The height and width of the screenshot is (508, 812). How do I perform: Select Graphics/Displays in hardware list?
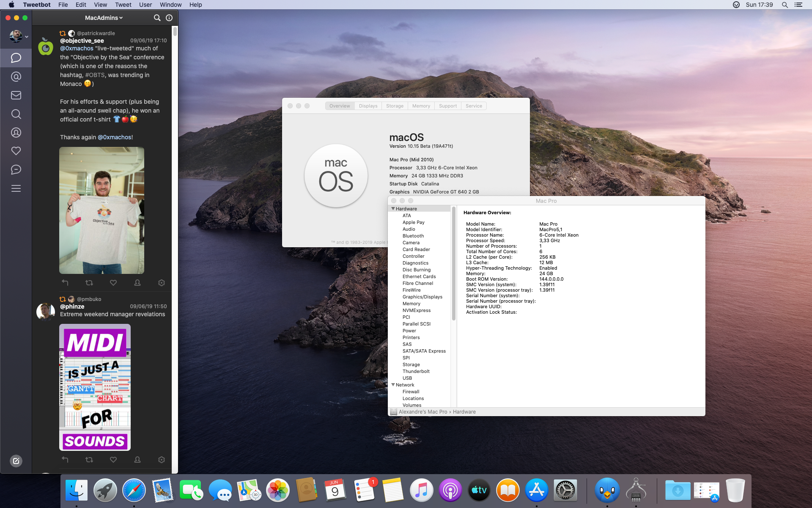click(x=422, y=297)
